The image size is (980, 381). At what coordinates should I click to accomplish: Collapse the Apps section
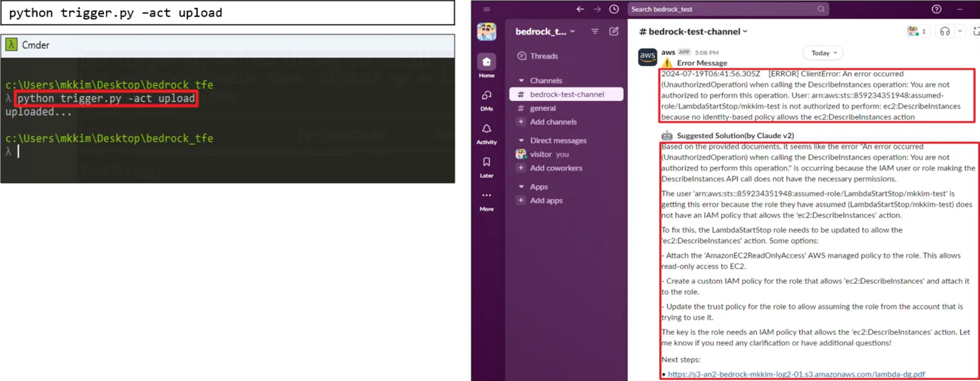521,187
